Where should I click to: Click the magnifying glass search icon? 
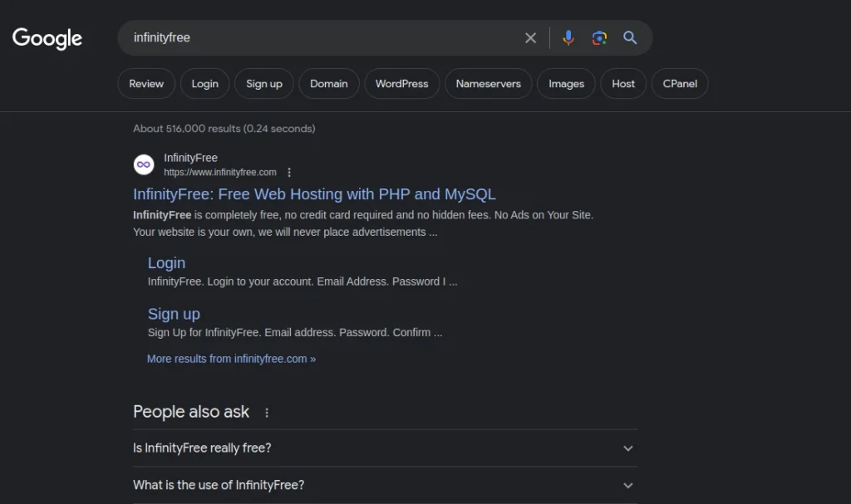pyautogui.click(x=630, y=37)
